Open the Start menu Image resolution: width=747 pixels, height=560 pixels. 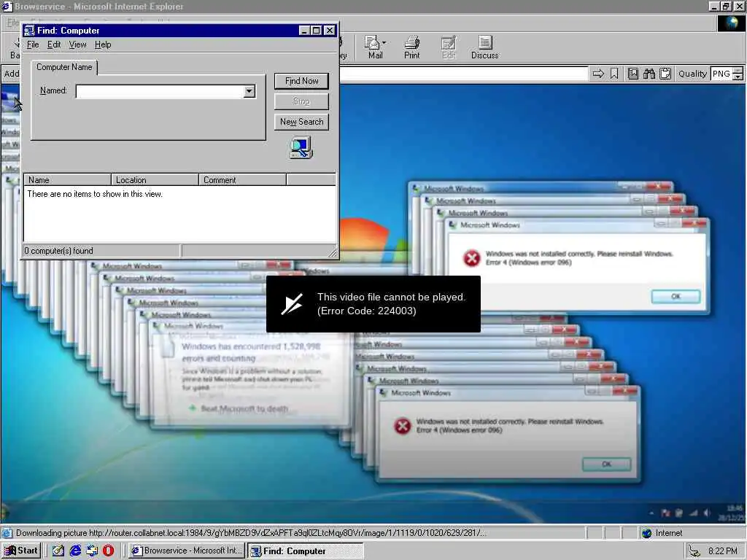coord(21,551)
